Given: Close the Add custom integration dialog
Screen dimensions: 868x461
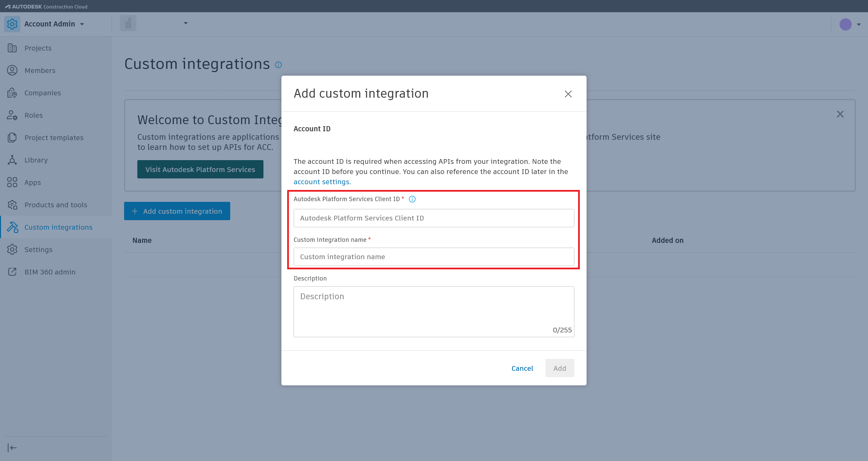Looking at the screenshot, I should pyautogui.click(x=568, y=94).
